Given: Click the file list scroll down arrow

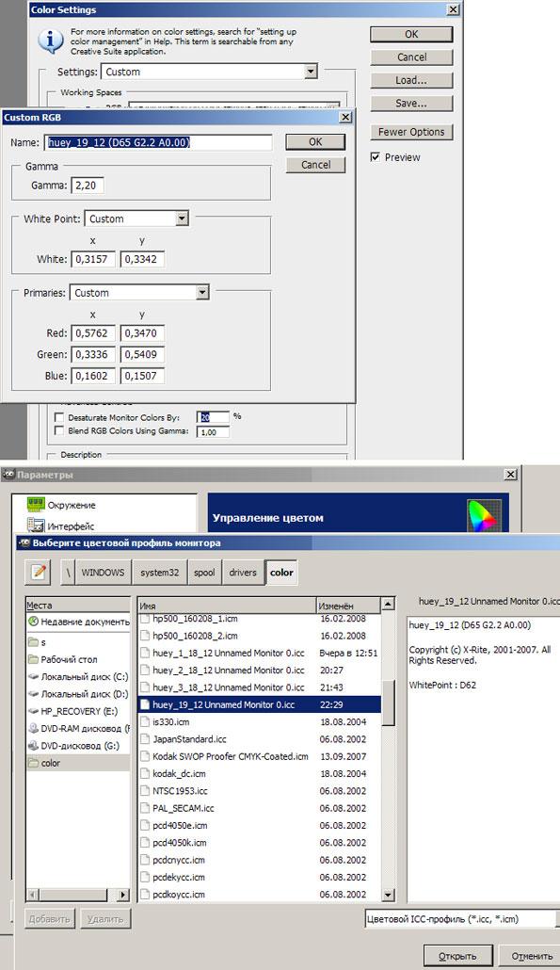Looking at the screenshot, I should click(388, 895).
